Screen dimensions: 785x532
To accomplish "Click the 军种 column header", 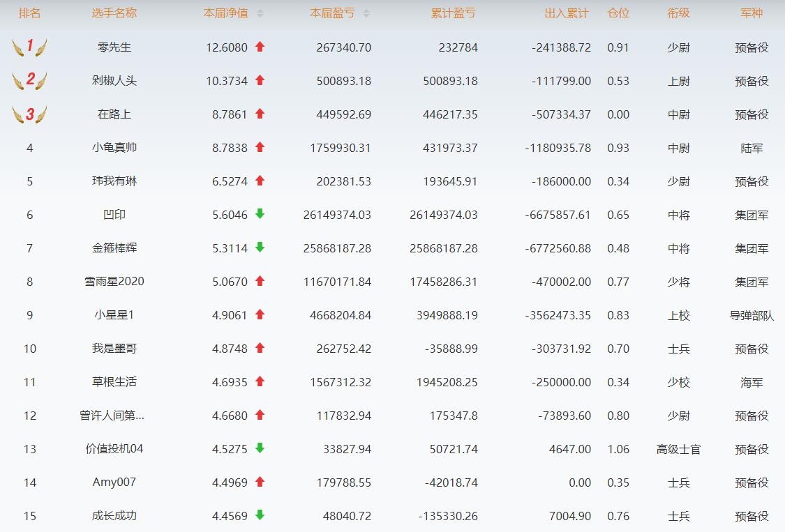I will [x=752, y=13].
